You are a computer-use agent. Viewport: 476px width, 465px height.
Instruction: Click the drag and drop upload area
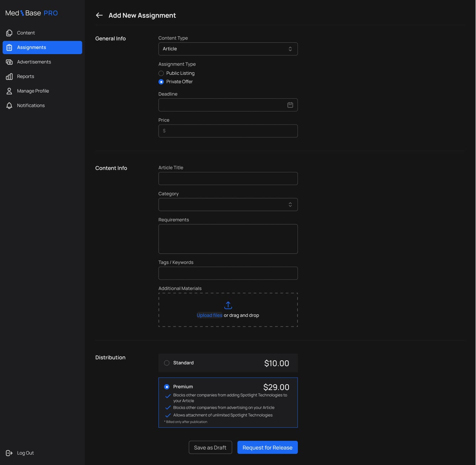click(x=228, y=310)
